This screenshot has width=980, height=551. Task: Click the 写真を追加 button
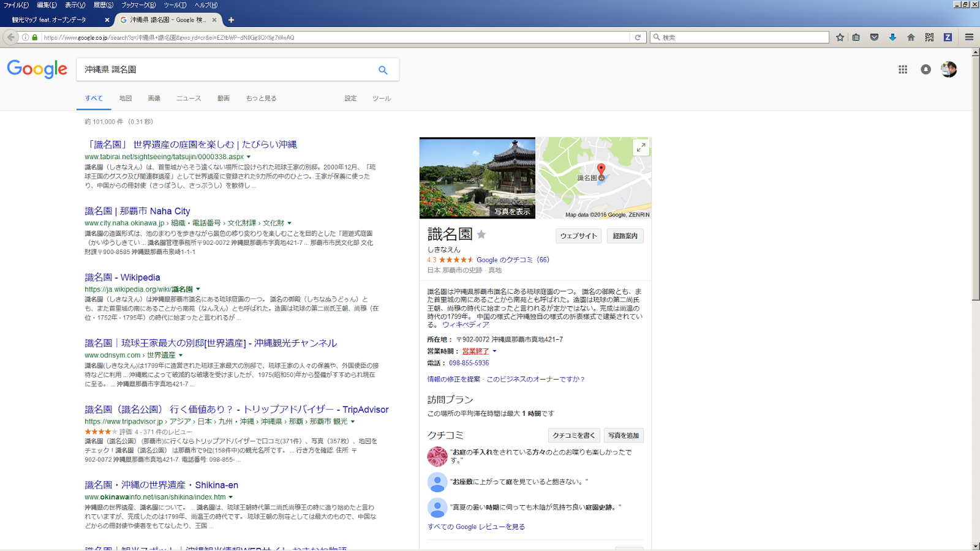coord(624,435)
